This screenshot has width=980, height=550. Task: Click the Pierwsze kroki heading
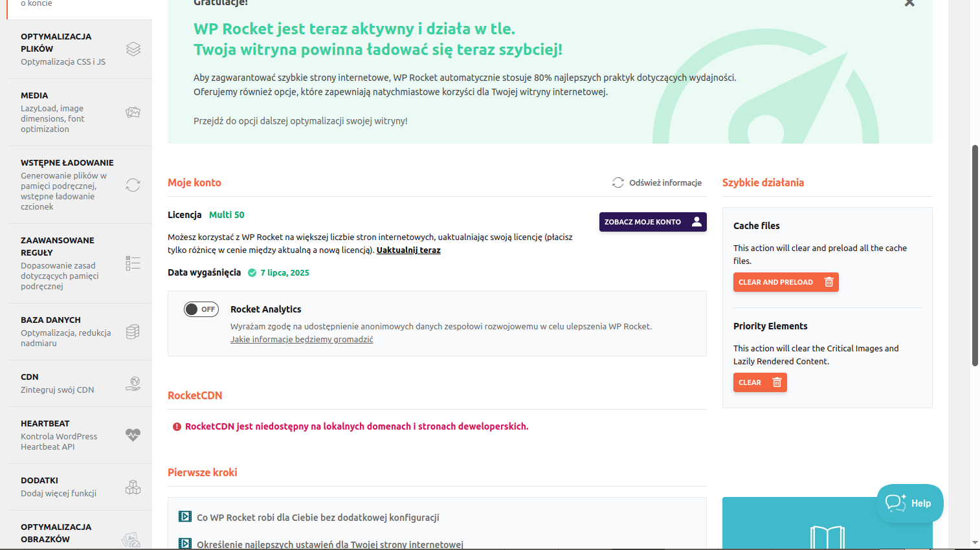point(203,472)
